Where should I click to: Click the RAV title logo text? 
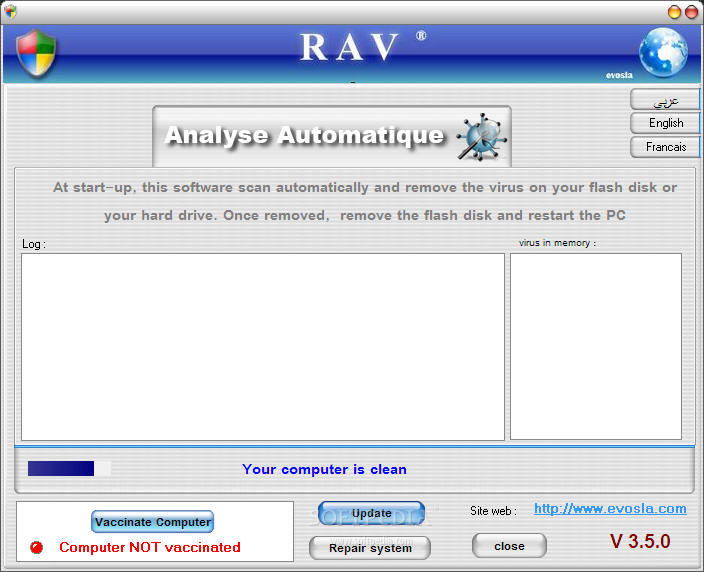[x=348, y=47]
